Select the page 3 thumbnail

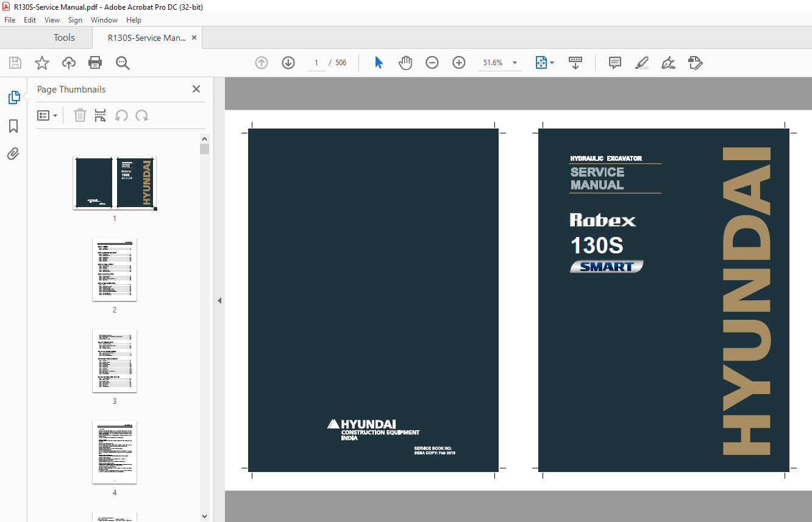115,361
